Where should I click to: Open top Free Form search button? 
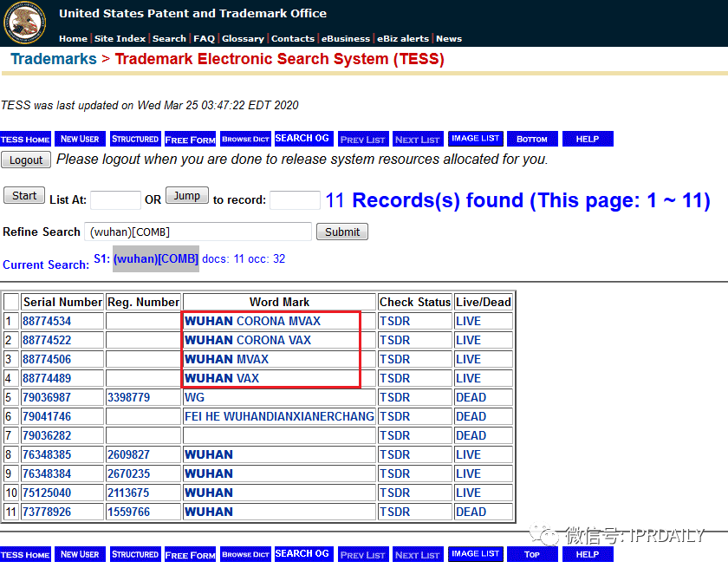point(191,139)
